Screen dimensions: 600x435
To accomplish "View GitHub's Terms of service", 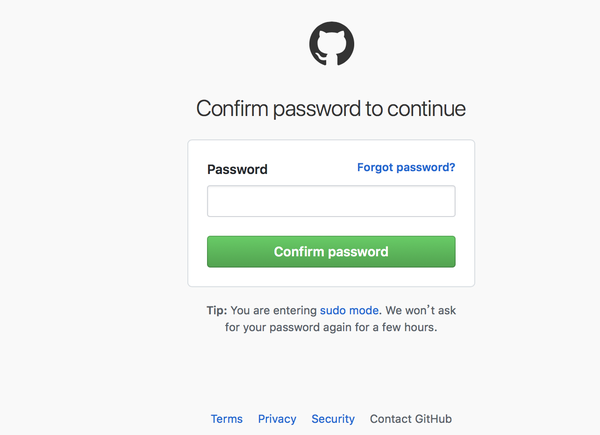I will (226, 419).
